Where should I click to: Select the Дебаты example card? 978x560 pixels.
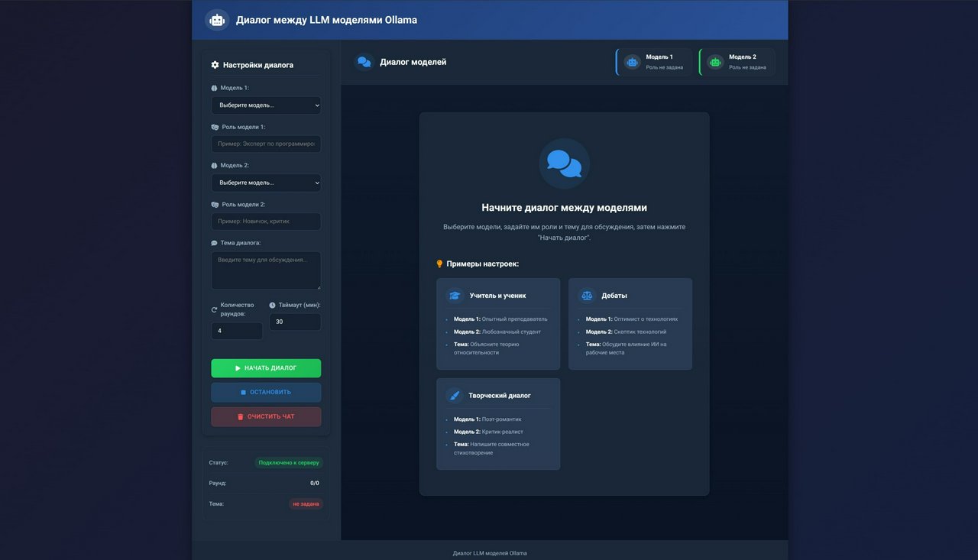[630, 324]
